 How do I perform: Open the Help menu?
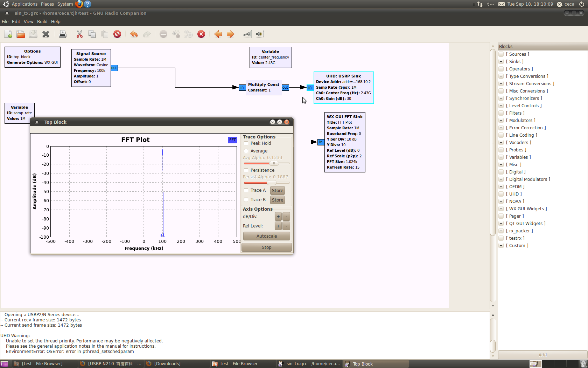pyautogui.click(x=56, y=22)
